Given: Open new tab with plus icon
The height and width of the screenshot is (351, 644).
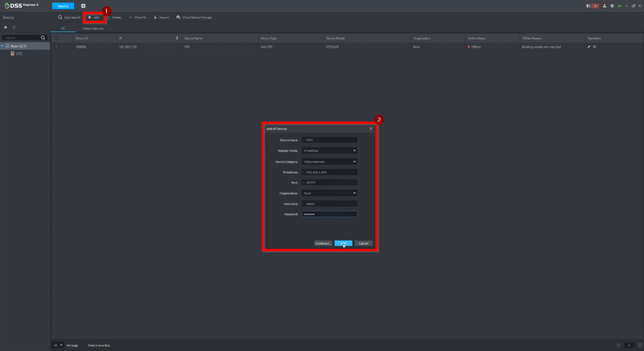Looking at the screenshot, I should 83,6.
